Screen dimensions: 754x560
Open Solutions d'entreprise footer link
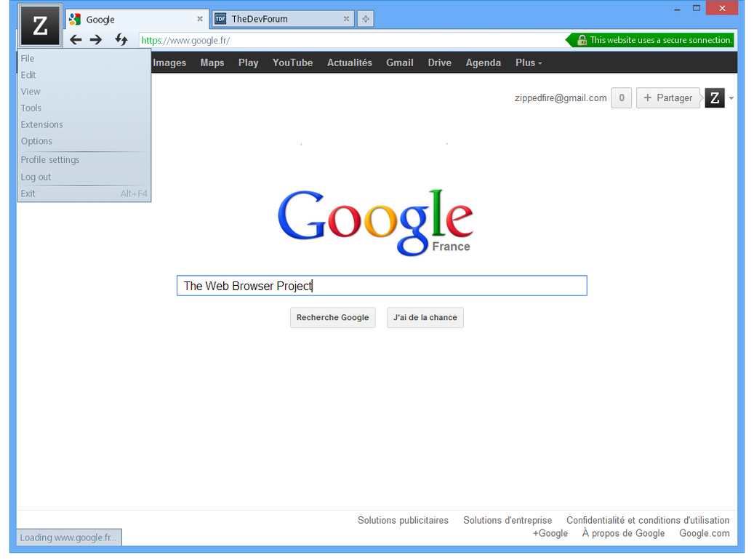click(x=508, y=520)
